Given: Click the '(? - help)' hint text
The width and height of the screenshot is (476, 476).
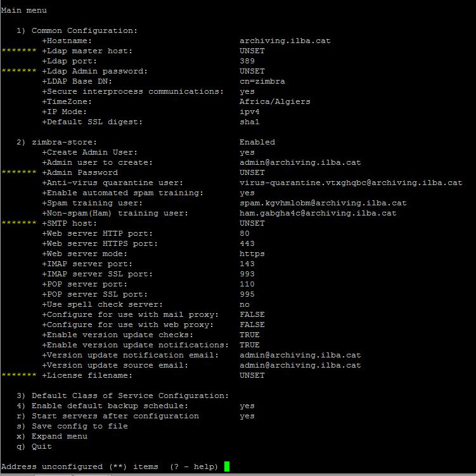Looking at the screenshot, I should tap(194, 467).
